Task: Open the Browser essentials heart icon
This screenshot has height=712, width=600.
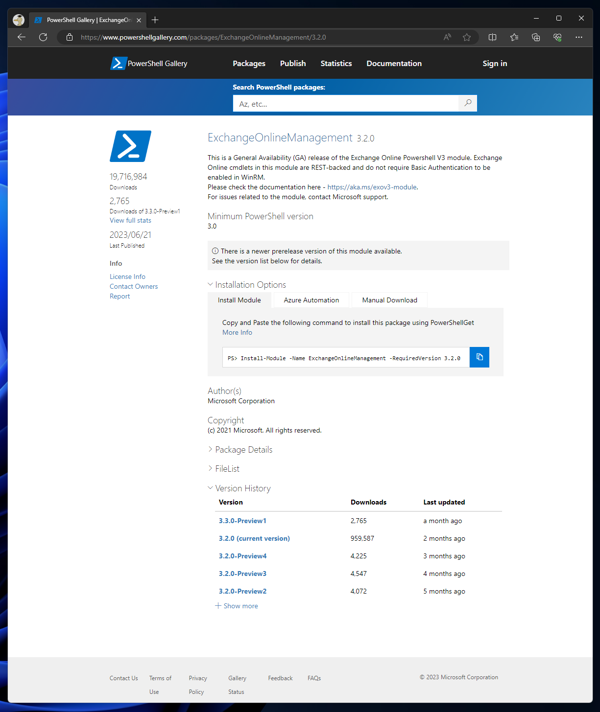Action: 557,37
